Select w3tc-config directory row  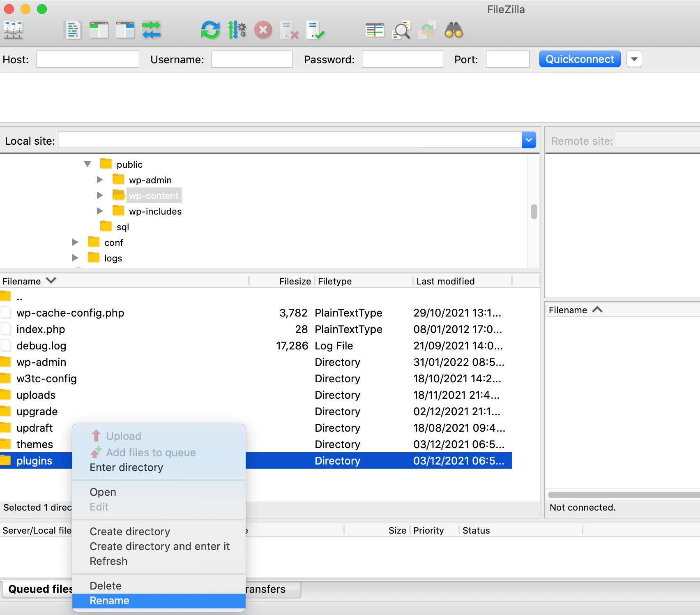pos(256,379)
